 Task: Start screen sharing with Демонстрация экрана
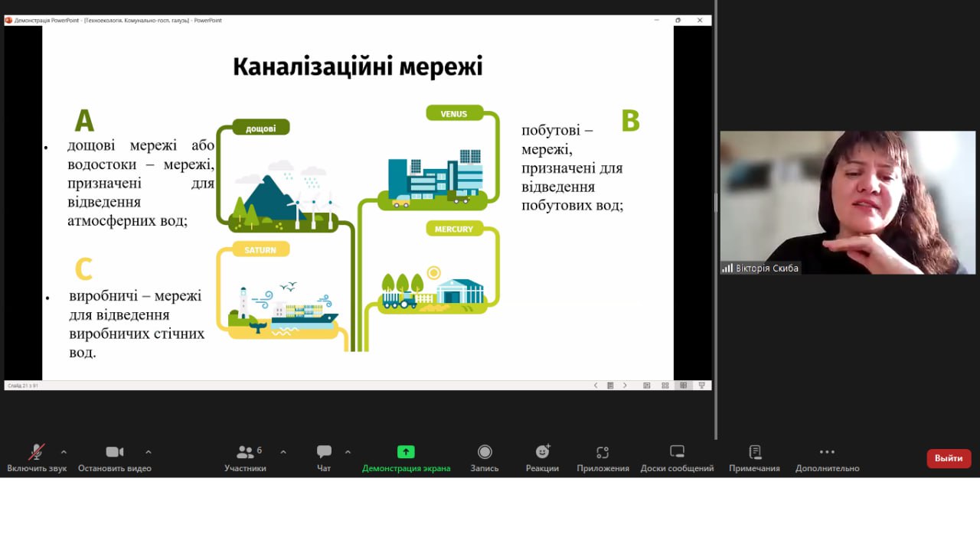coord(406,458)
